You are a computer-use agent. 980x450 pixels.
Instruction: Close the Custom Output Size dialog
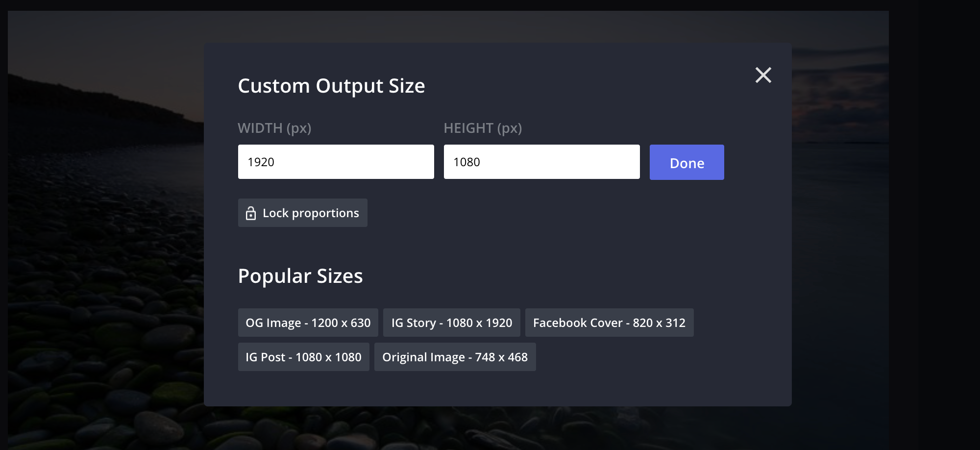pos(763,75)
